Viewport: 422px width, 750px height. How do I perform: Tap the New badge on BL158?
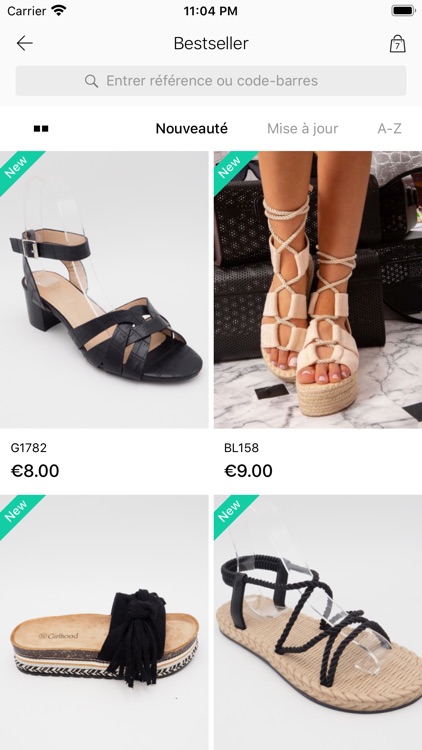pos(232,171)
